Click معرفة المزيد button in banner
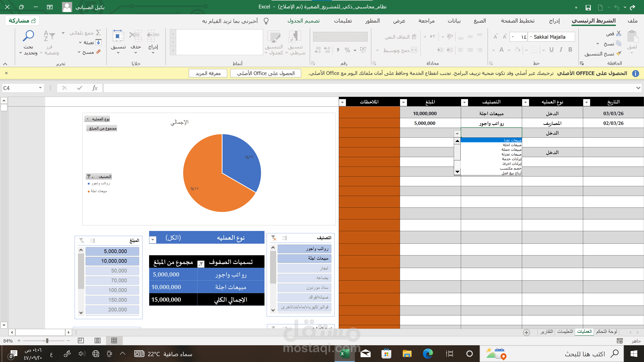This screenshot has width=644, height=362. click(x=208, y=73)
